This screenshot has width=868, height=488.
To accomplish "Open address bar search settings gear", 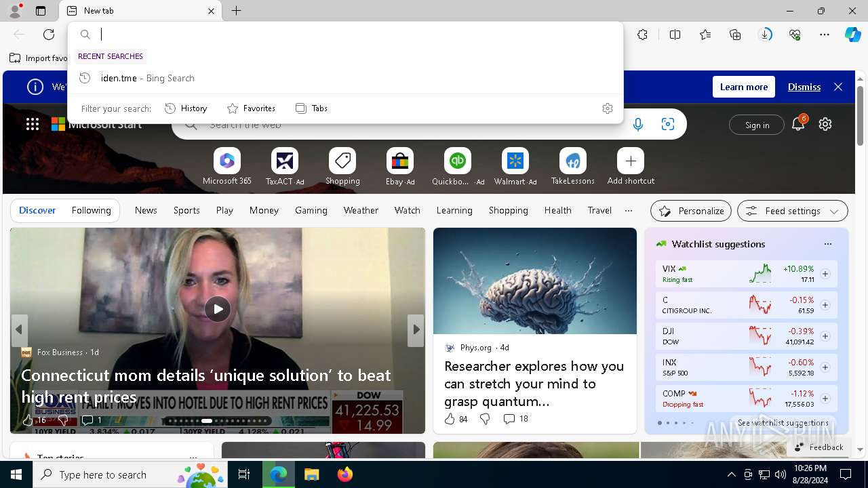I will 608,108.
